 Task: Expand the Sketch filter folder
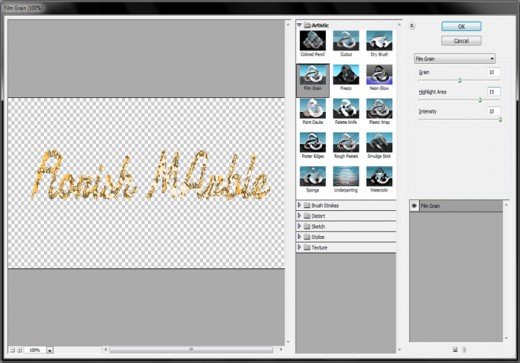pos(299,226)
